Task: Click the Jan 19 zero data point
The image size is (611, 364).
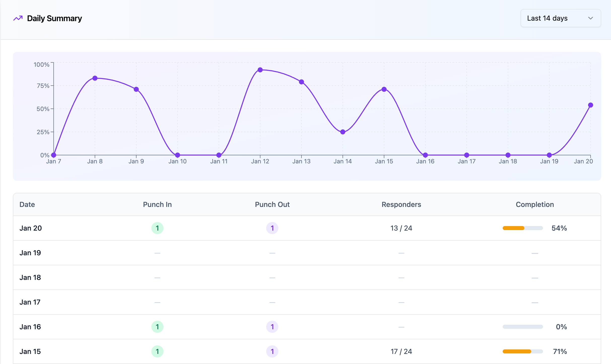Action: point(549,155)
